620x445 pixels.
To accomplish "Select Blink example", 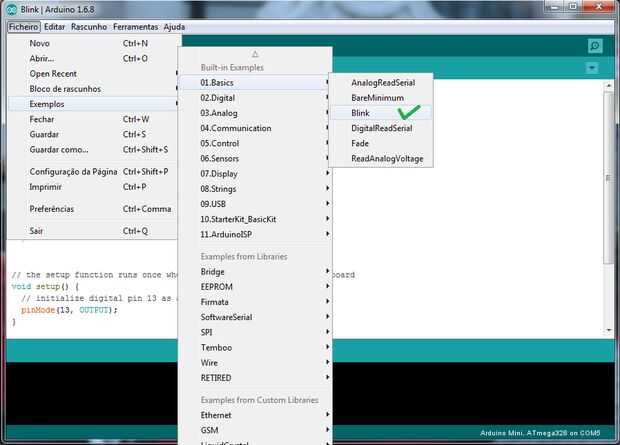I will [x=381, y=113].
